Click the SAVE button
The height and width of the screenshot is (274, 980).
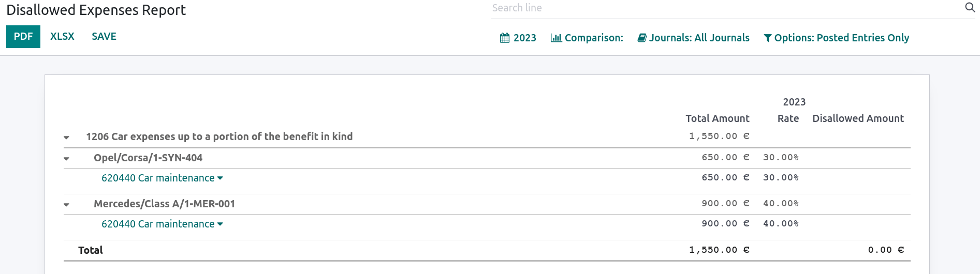(x=104, y=37)
